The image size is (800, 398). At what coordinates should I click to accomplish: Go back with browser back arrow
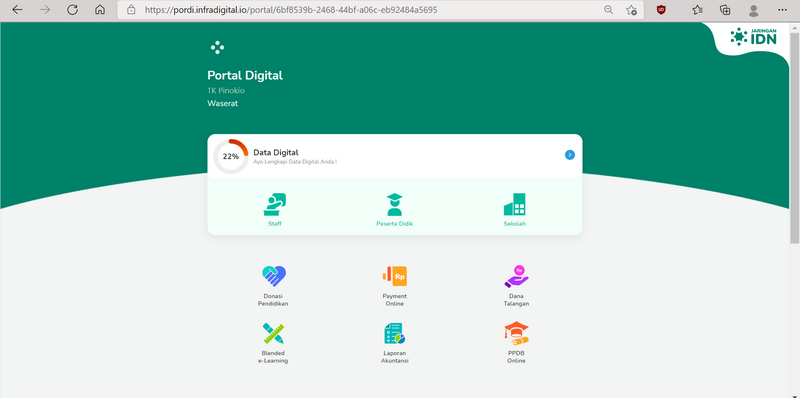pos(17,10)
